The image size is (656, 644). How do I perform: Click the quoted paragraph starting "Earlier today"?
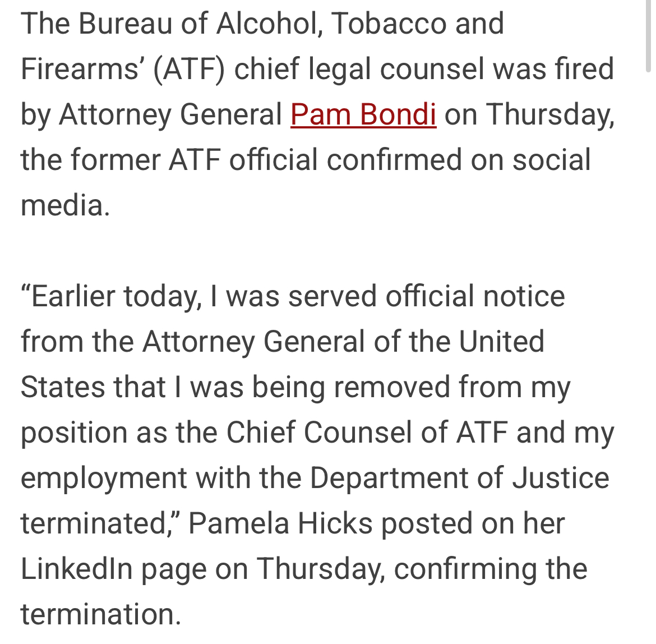(x=317, y=454)
